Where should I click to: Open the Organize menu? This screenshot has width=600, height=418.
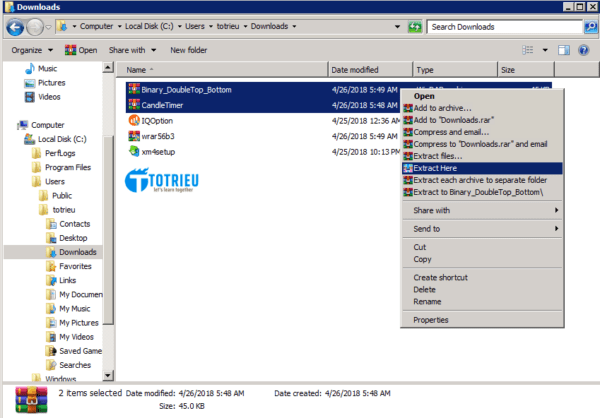(x=32, y=50)
